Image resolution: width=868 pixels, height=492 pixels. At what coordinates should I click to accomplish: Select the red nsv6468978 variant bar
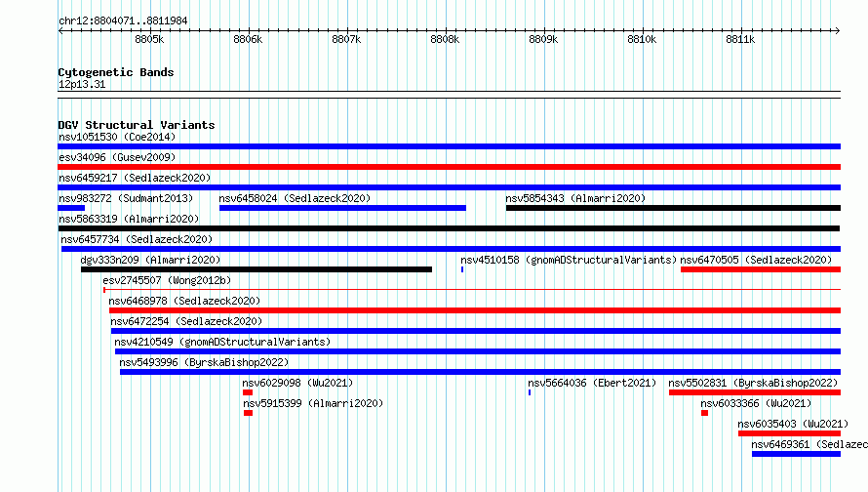[x=475, y=310]
